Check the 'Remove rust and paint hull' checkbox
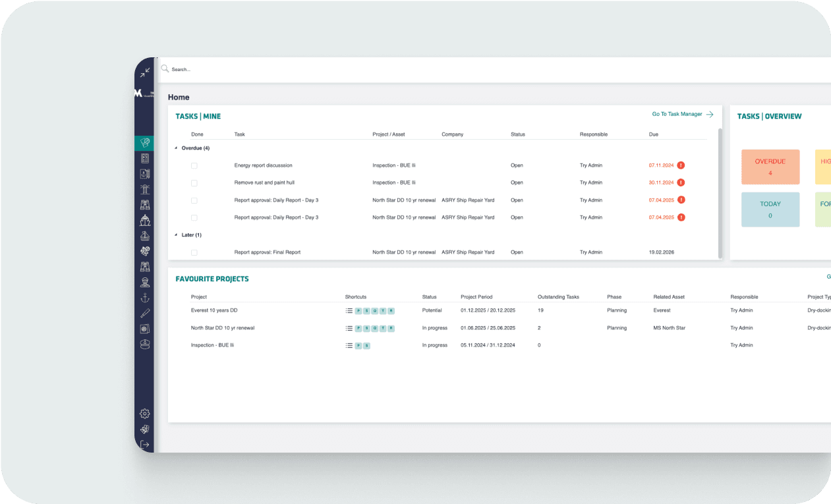Viewport: 831px width, 504px height. (x=194, y=182)
